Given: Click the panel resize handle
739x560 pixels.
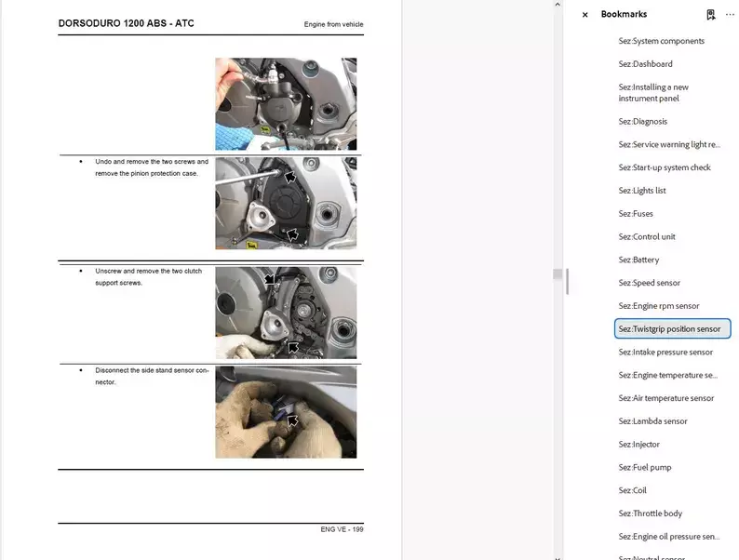Looking at the screenshot, I should (x=567, y=280).
